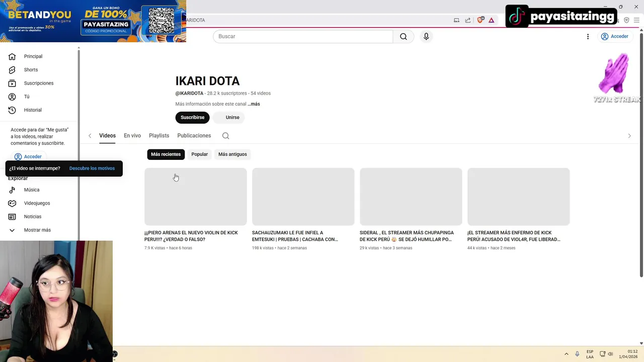Screen dimensions: 644x362
Task: Click the Unirse button
Action: [228, 118]
